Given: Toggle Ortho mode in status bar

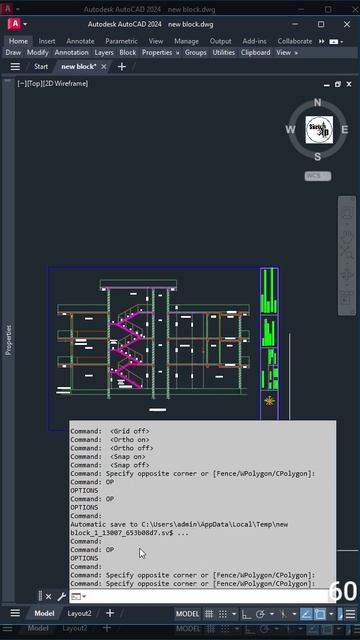Looking at the screenshot, I should coord(247,614).
